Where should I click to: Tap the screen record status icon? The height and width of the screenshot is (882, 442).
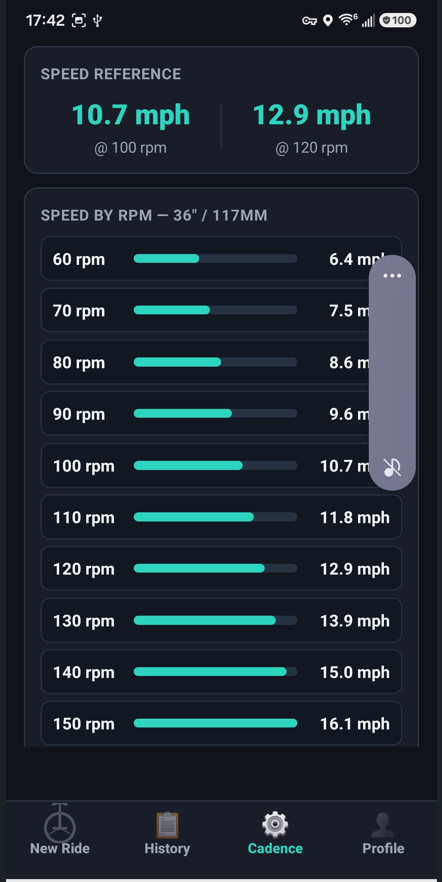pos(79,21)
